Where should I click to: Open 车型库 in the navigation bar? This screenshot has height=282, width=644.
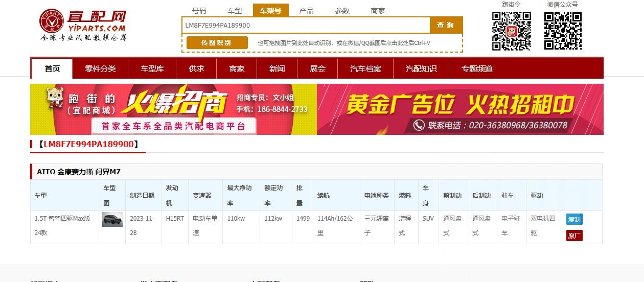[x=152, y=69]
